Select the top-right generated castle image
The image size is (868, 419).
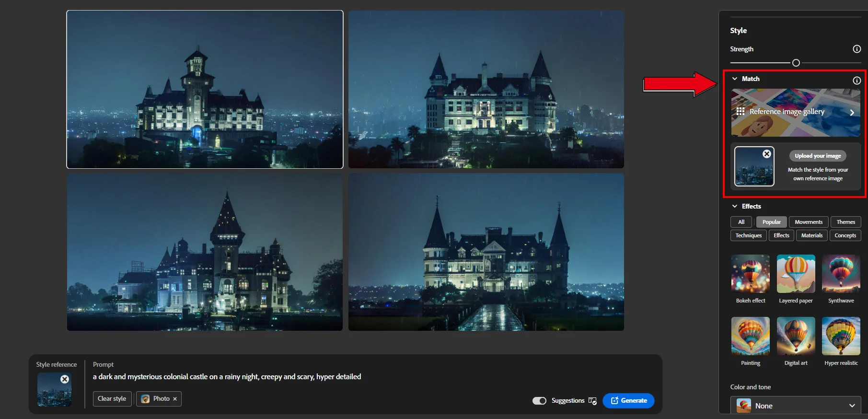point(486,89)
